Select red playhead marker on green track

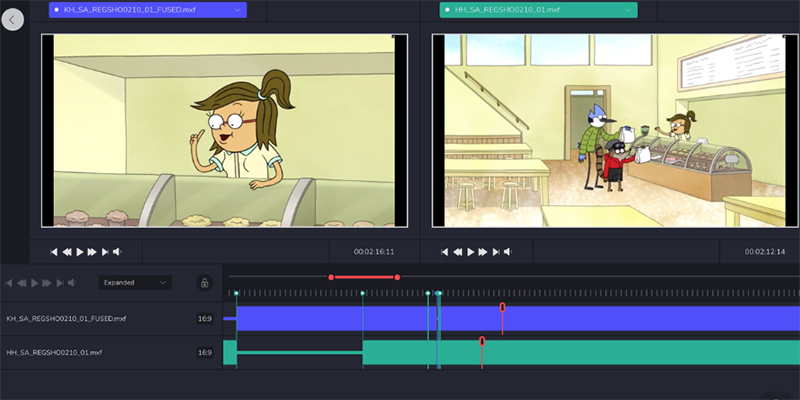click(482, 341)
